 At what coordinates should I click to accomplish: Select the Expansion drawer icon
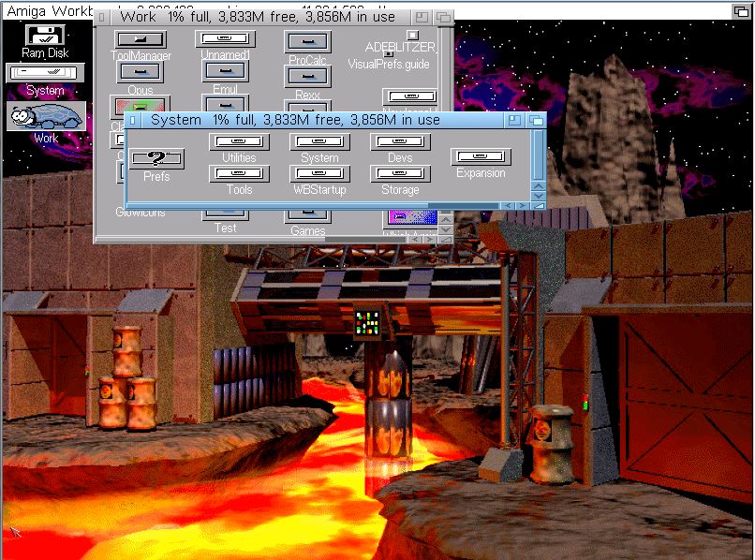(x=480, y=156)
